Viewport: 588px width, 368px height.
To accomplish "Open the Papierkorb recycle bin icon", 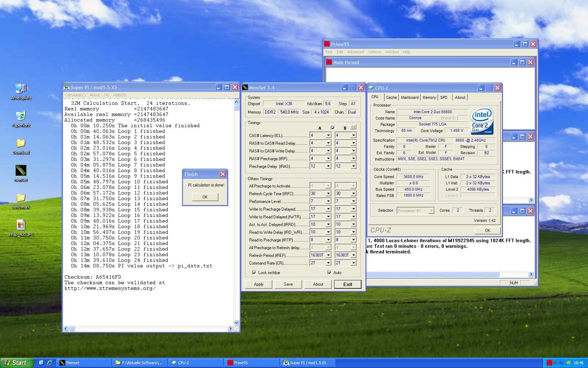I will (x=21, y=119).
